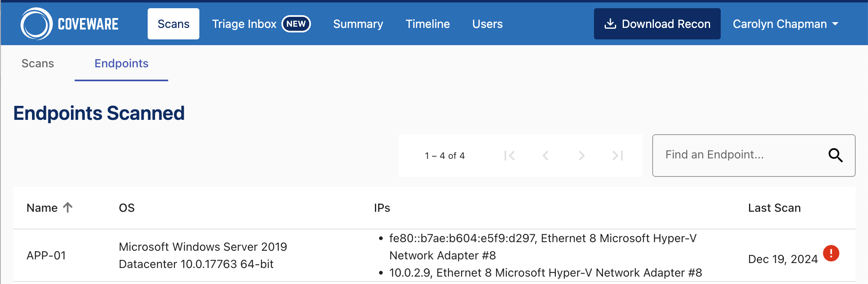Open the APP-01 endpoint row

[x=46, y=255]
